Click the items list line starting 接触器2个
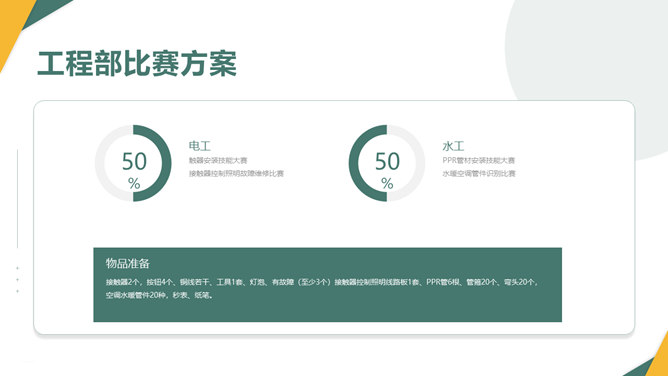The image size is (668, 376). click(x=322, y=282)
